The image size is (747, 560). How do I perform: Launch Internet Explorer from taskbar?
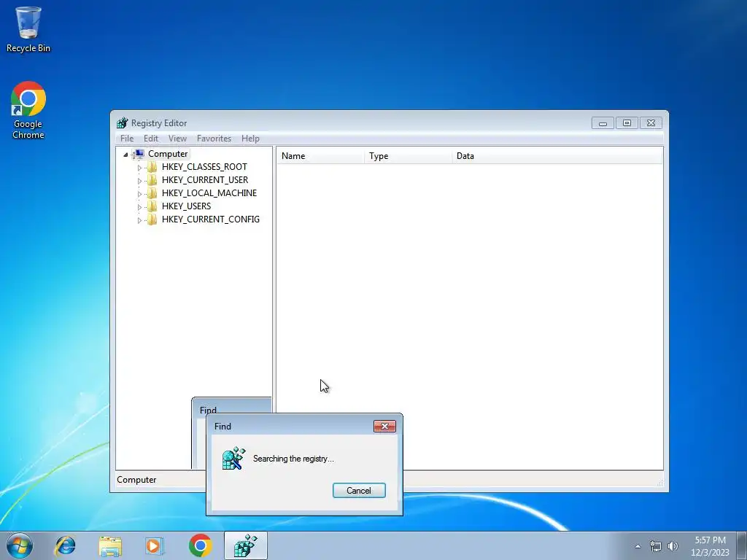pos(65,545)
